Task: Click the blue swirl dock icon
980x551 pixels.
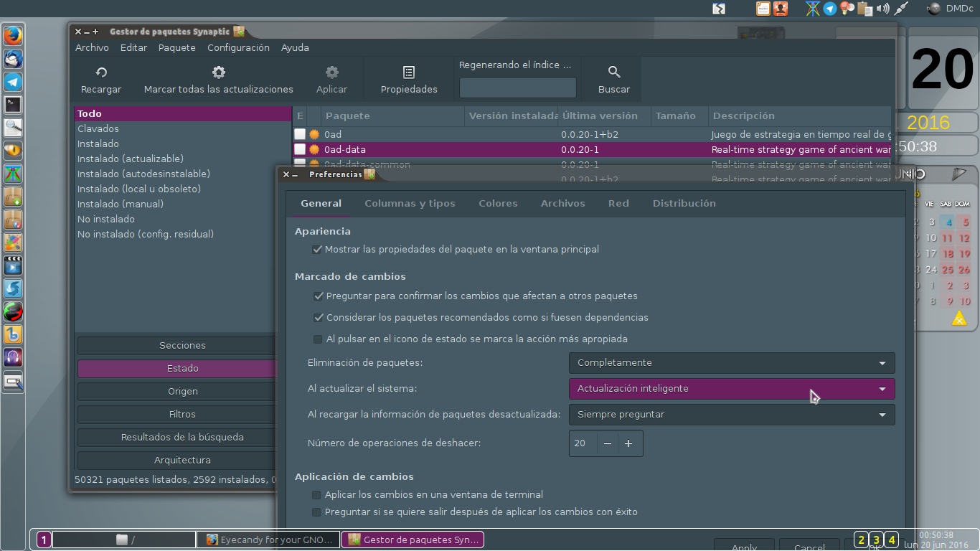Action: click(13, 288)
